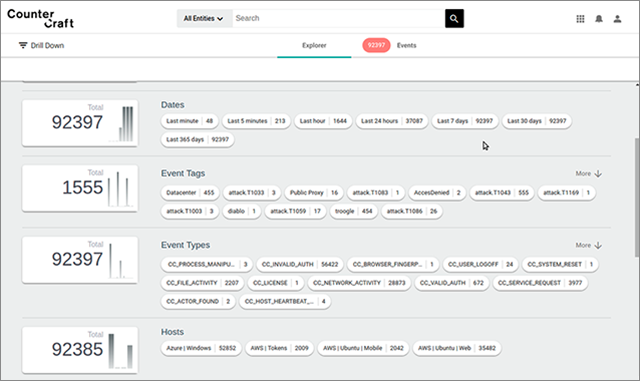Filter by CC_INVALID_AUTH event type
Viewport: 640px width, 381px height.
coord(300,265)
